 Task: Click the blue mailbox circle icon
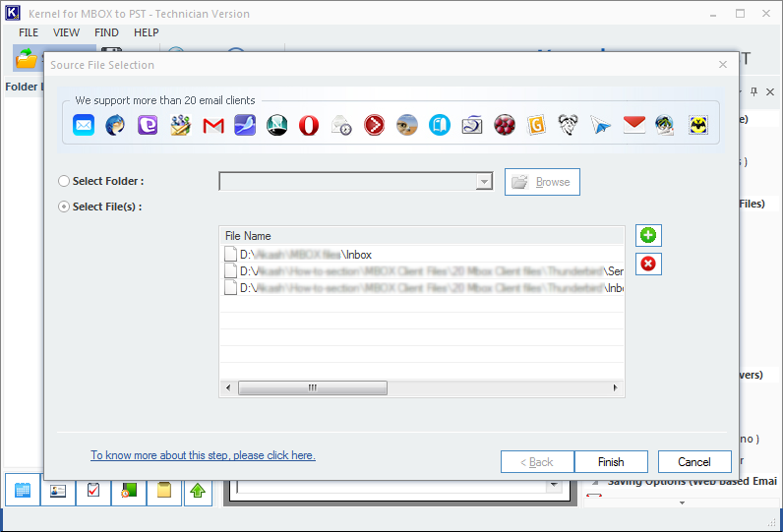(x=440, y=125)
